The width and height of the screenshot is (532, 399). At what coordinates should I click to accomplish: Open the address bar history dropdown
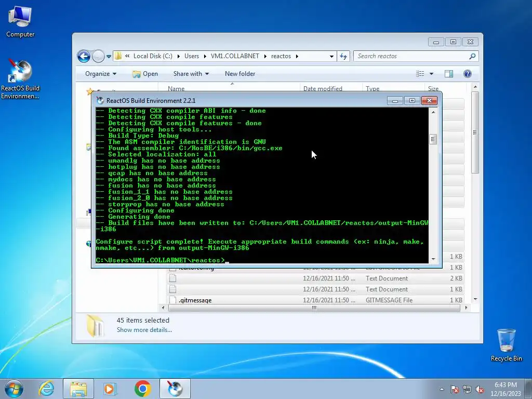331,56
